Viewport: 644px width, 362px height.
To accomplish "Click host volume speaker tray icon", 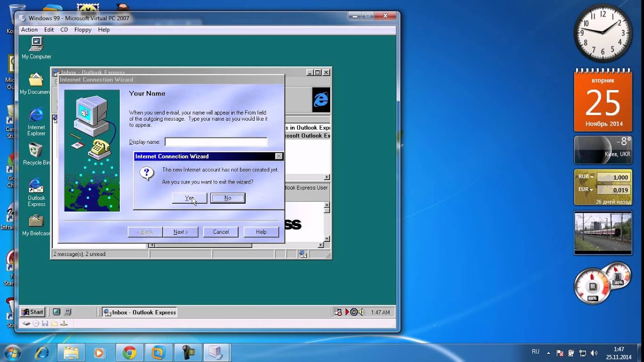I will coord(594,353).
